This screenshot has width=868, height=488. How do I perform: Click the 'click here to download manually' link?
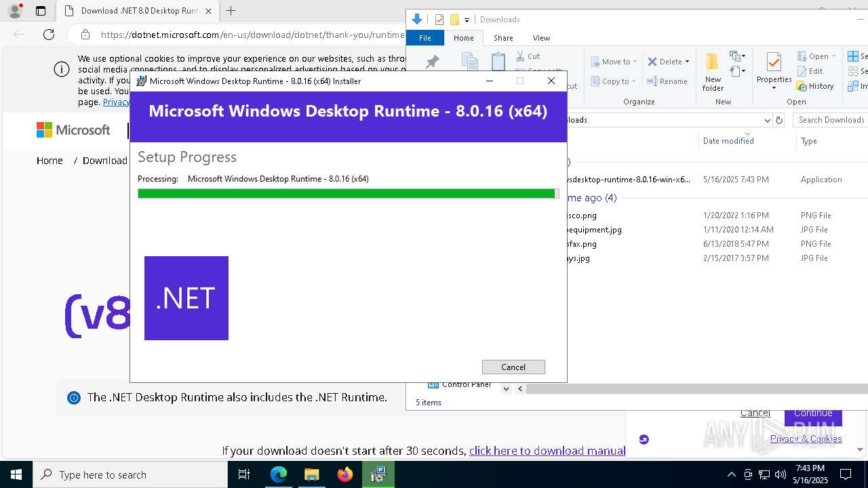pos(547,451)
